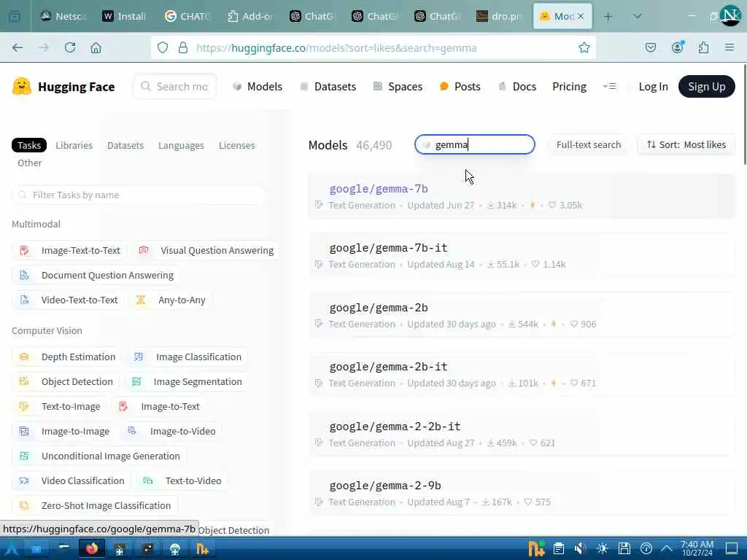This screenshot has width=747, height=560.
Task: Select the Image Classification task filter
Action: click(187, 357)
